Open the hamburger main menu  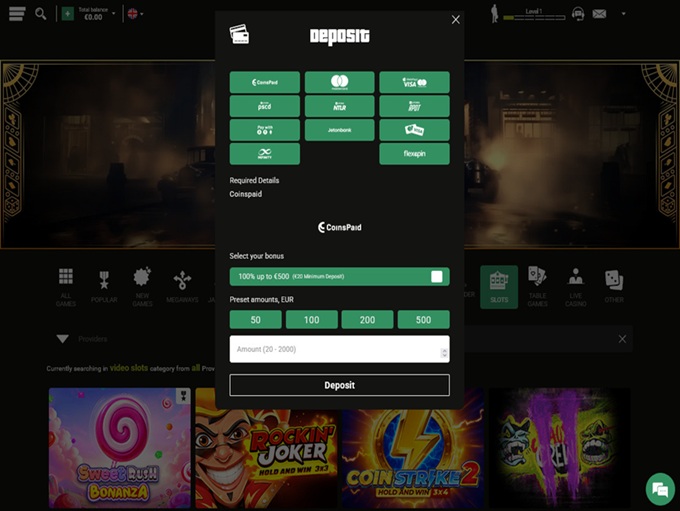(17, 14)
